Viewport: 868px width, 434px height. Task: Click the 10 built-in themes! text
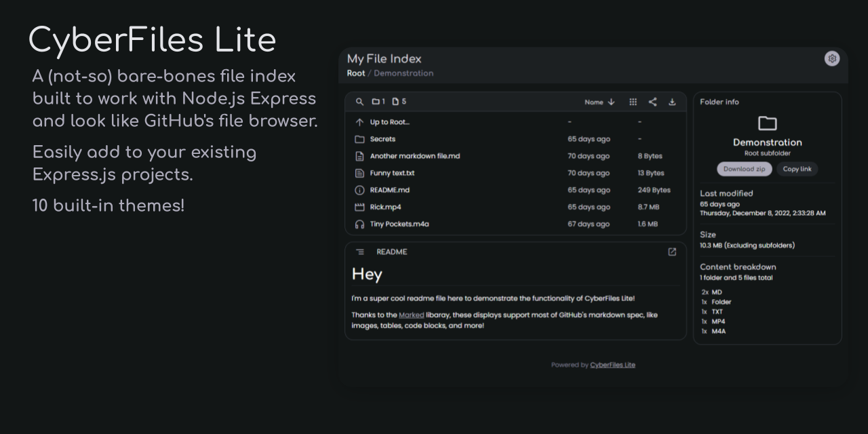click(x=108, y=205)
